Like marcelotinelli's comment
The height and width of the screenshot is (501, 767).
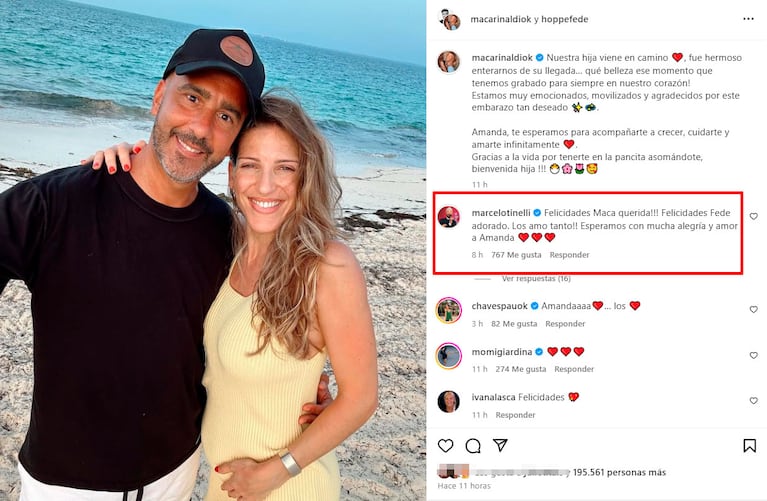[753, 217]
